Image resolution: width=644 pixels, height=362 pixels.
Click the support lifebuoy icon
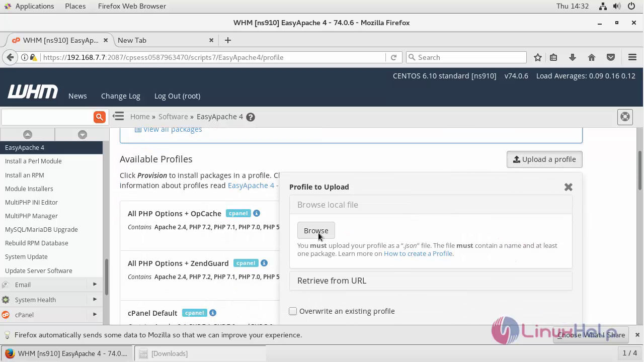(625, 117)
